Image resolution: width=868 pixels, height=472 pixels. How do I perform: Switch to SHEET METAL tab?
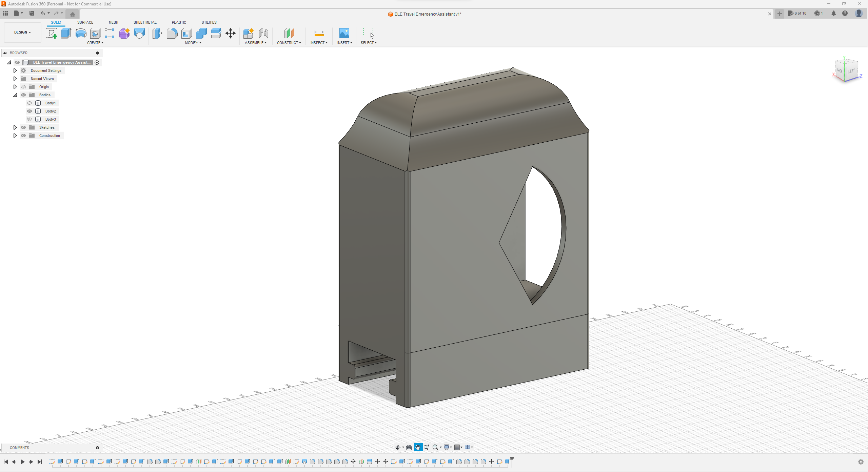click(x=144, y=22)
